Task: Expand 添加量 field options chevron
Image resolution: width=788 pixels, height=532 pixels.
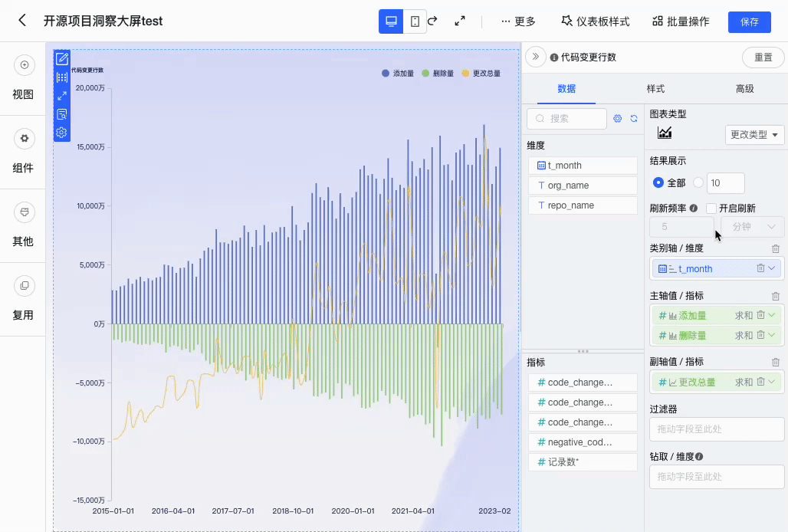Action: tap(772, 315)
